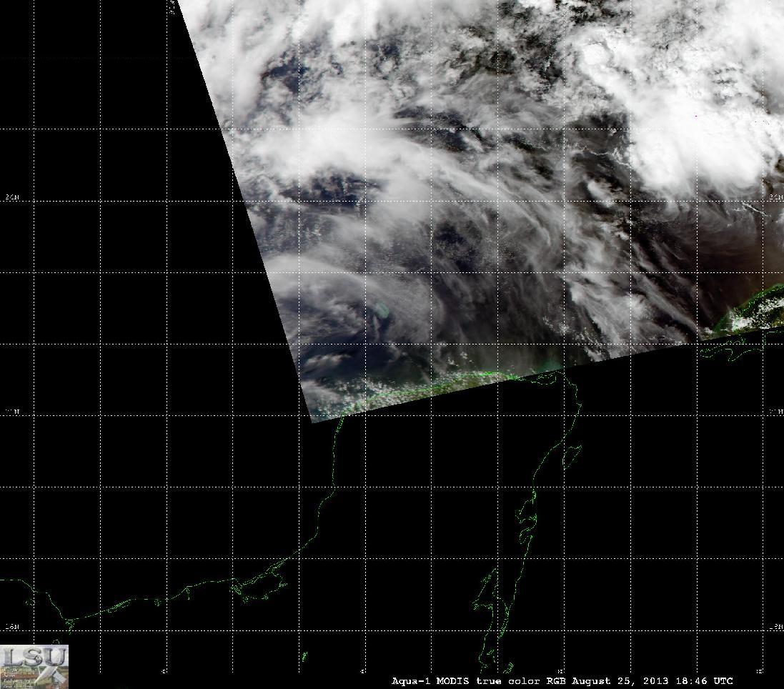
Task: Click the small isolated island outline near bottom grid
Action: pos(304,656)
